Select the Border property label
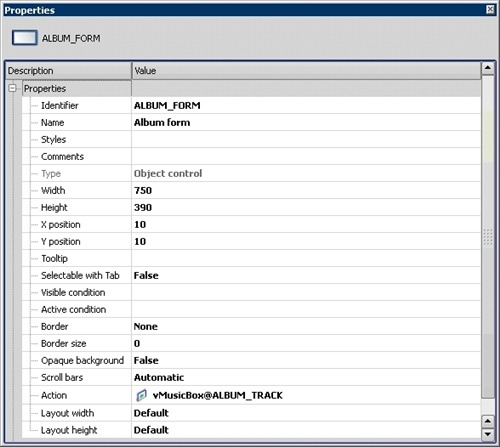The width and height of the screenshot is (500, 447). (x=54, y=326)
